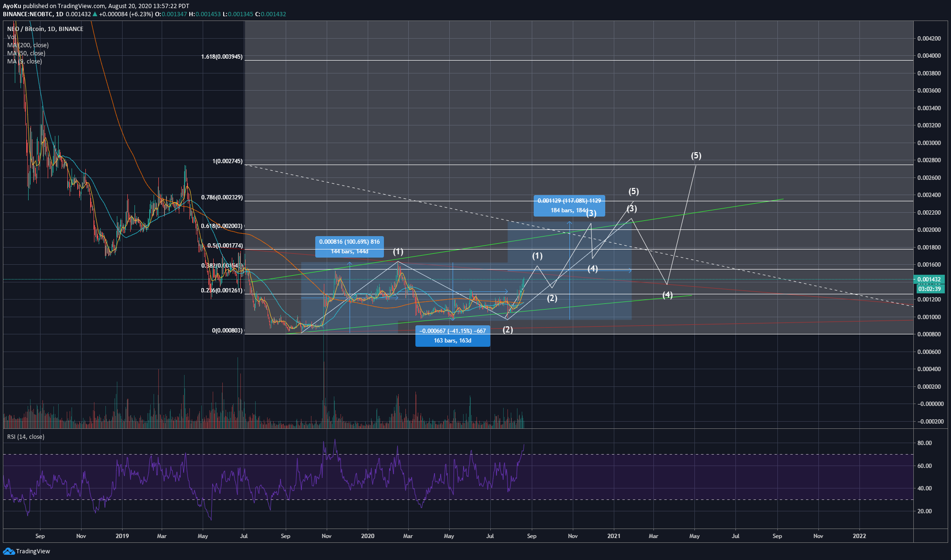Click the -0.000667 (-41.15%) measurement box
Screen dimensions: 951x560
point(453,336)
